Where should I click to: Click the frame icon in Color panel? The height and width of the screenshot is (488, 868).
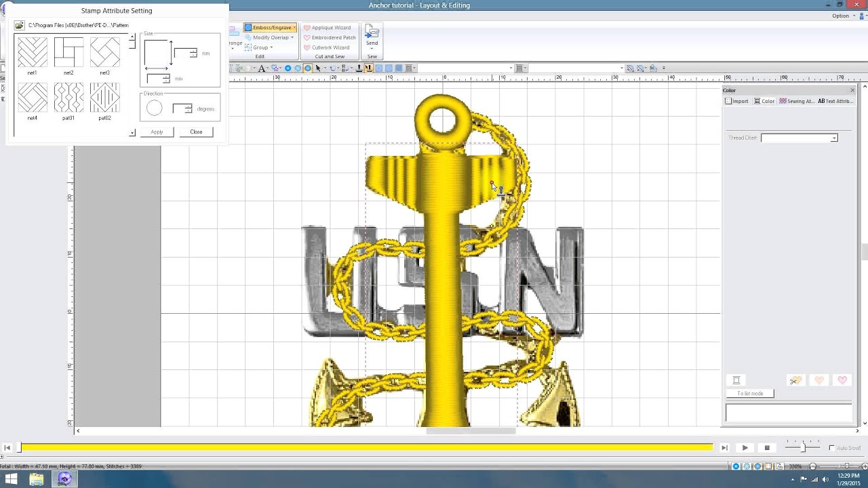[736, 380]
